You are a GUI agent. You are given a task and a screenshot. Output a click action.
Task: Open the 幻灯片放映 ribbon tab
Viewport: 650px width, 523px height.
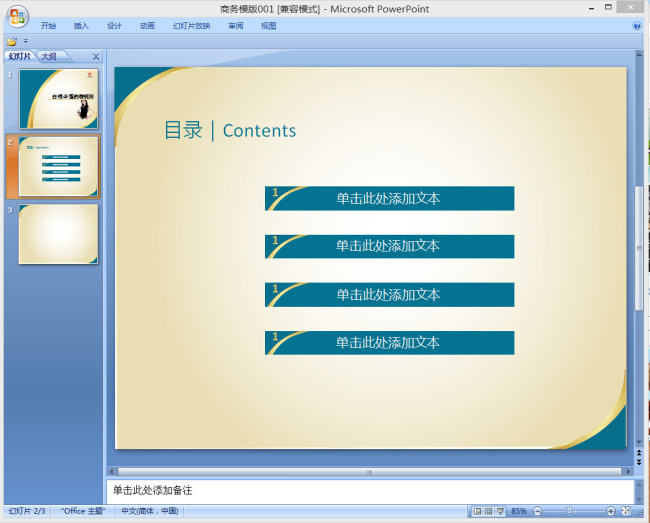click(x=192, y=26)
